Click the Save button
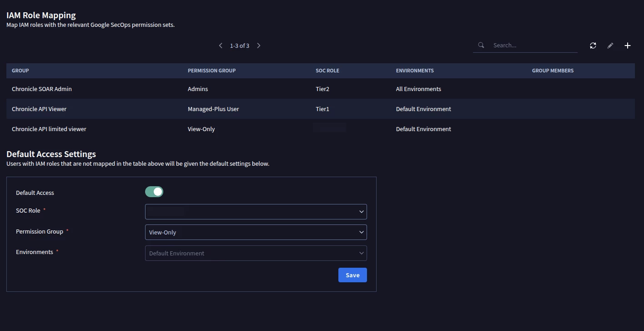The width and height of the screenshot is (644, 331). pyautogui.click(x=352, y=275)
